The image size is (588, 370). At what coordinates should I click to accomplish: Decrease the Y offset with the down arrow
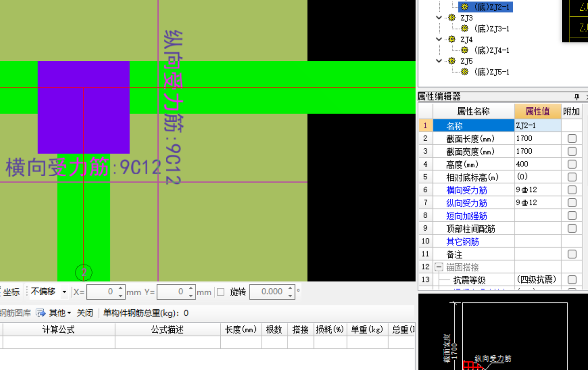(x=191, y=295)
